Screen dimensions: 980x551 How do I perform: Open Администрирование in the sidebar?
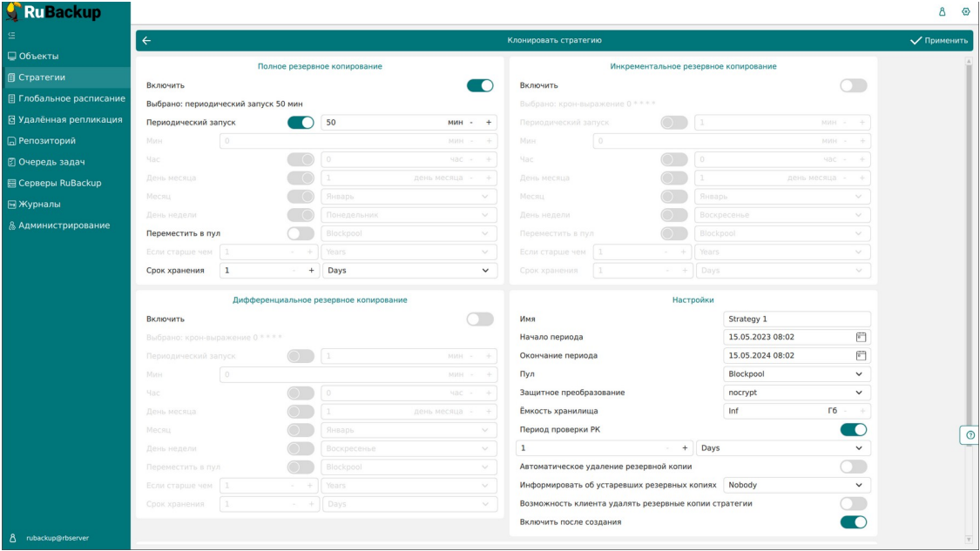(64, 225)
